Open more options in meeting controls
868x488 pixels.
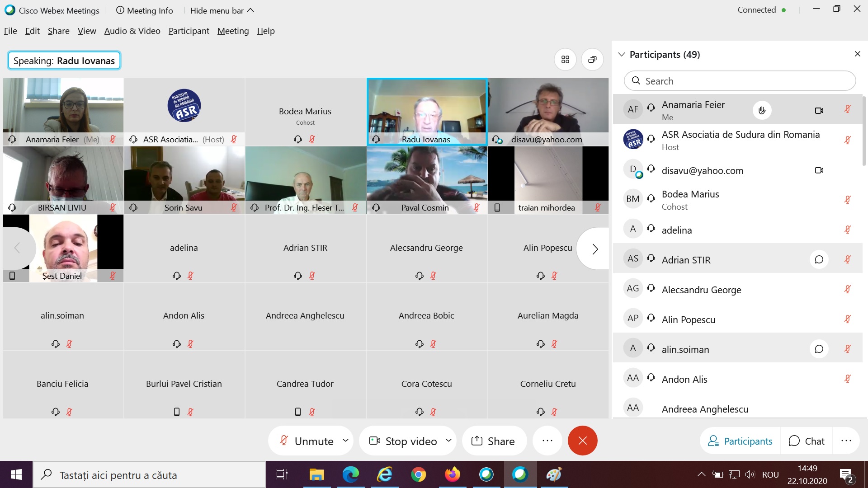(x=547, y=441)
